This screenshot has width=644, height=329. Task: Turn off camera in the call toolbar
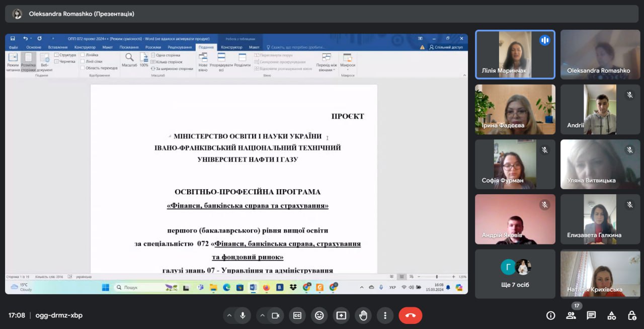pos(275,315)
